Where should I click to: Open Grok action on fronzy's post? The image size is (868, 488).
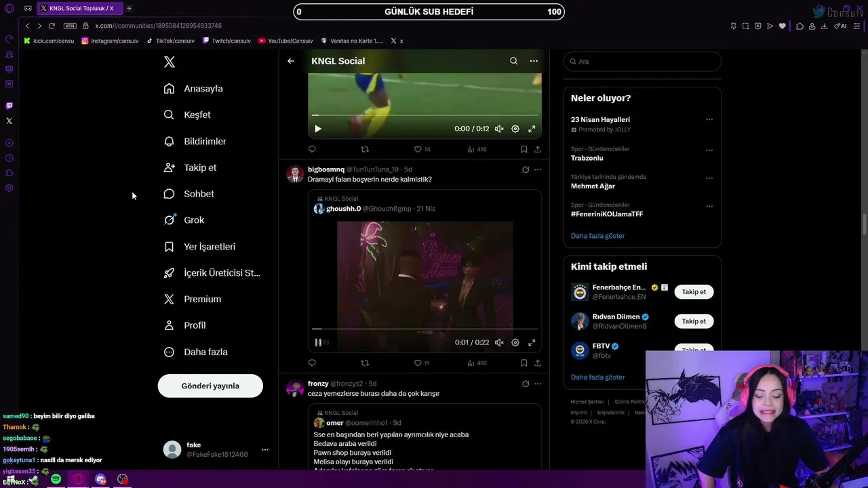526,384
